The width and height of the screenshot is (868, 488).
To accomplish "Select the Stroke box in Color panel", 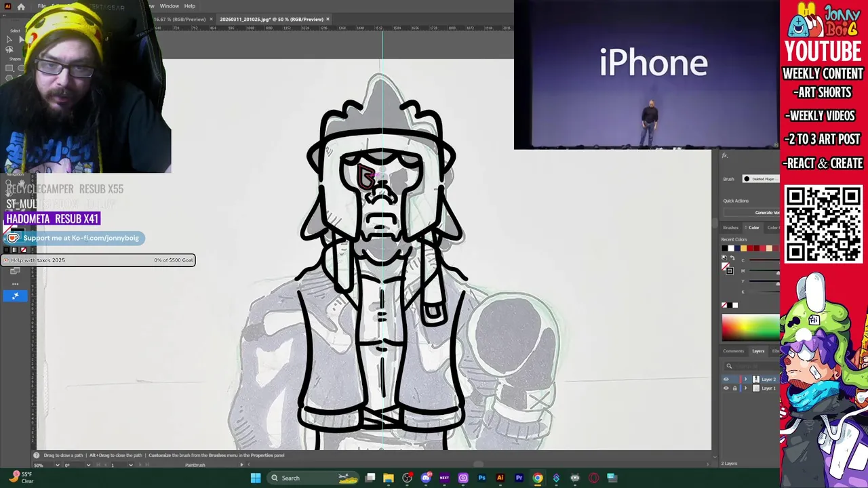I will tap(730, 271).
